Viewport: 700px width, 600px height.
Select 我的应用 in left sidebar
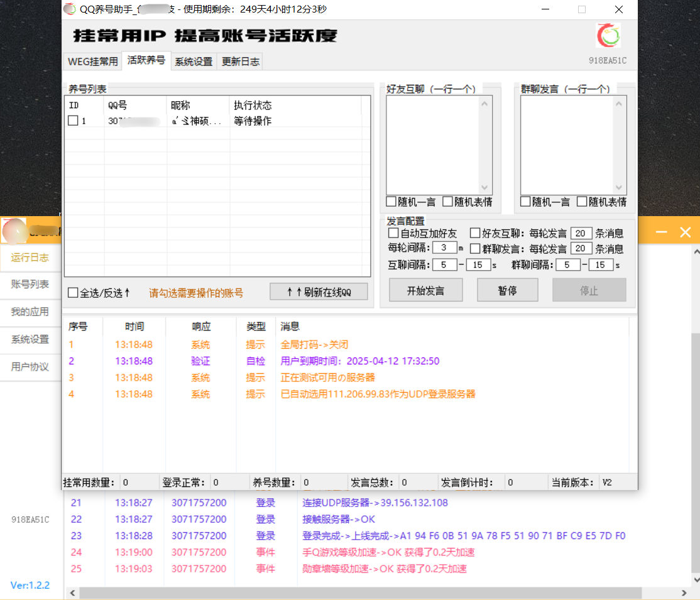click(x=30, y=312)
